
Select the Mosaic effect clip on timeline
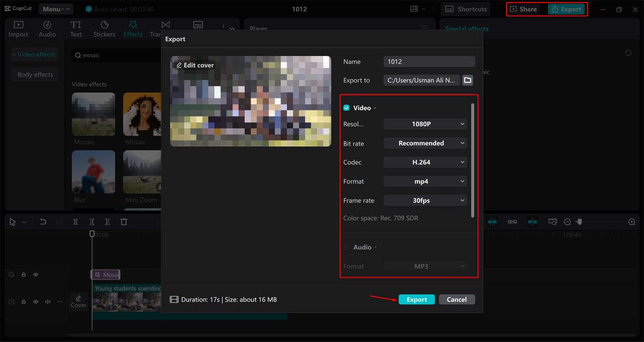coord(105,275)
